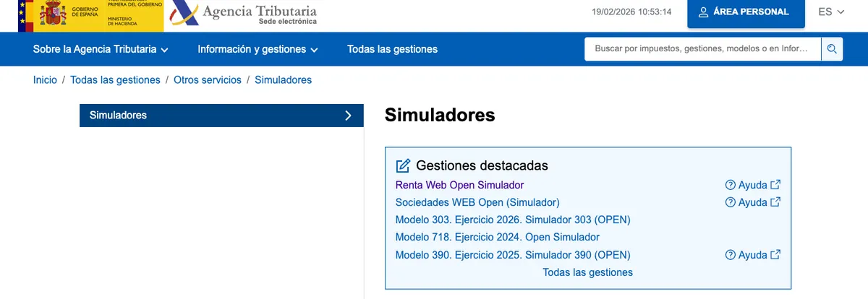This screenshot has width=868, height=299.
Task: Click the edit icon next to Gestiones destacadas
Action: pyautogui.click(x=403, y=165)
